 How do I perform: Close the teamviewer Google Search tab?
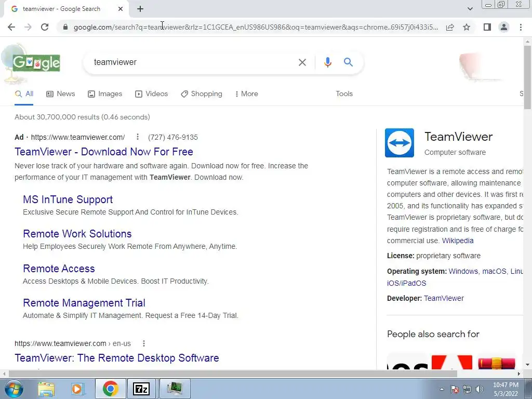121,9
